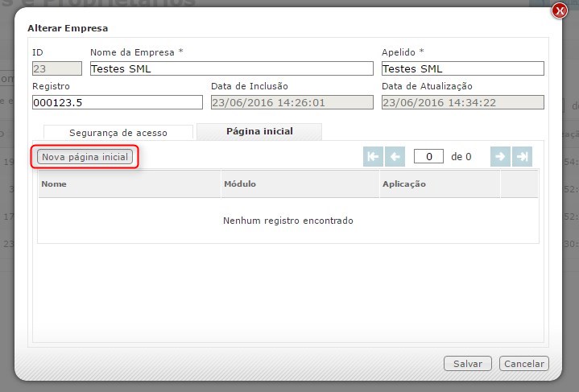
Task: Click the previous page arrow
Action: tap(395, 157)
